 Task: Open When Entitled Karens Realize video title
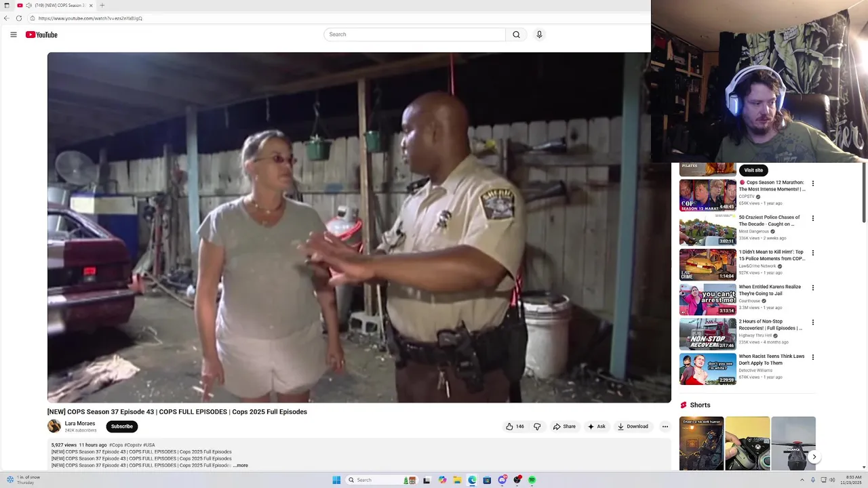pyautogui.click(x=770, y=291)
